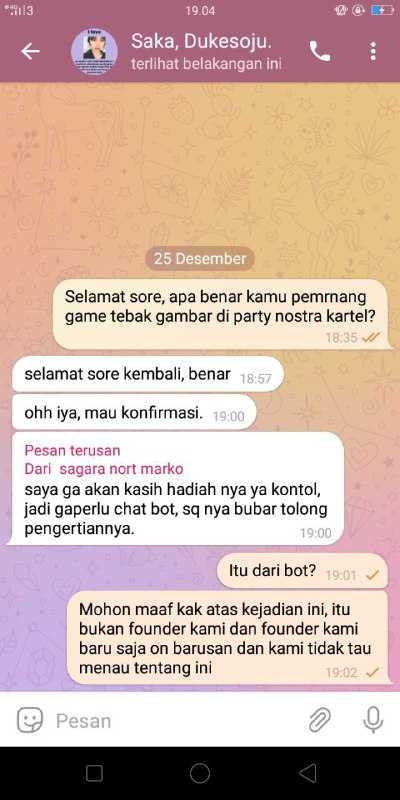Tap the Pesan message input field
400x800 pixels.
179,720
